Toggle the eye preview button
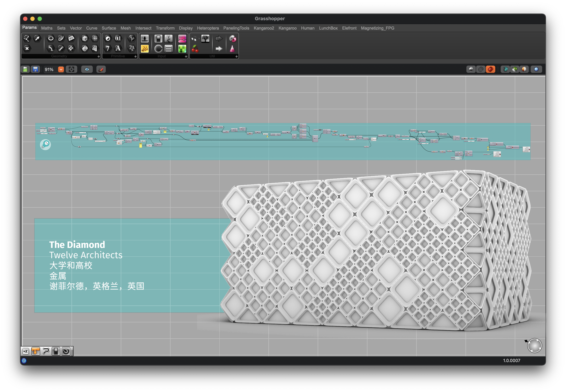 tap(87, 69)
